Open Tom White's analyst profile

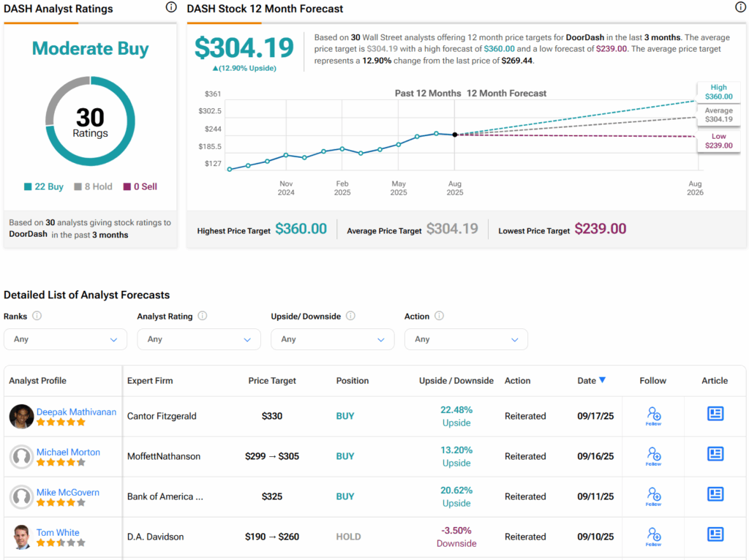click(x=58, y=531)
